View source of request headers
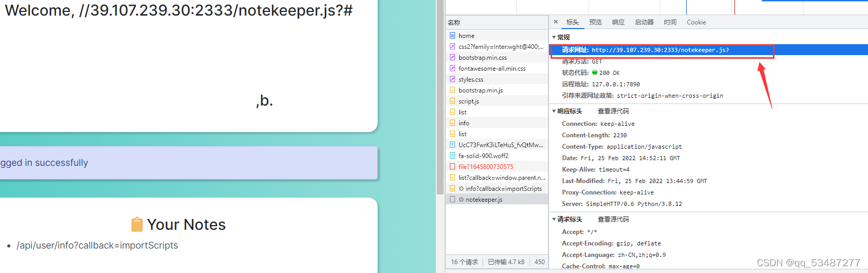The height and width of the screenshot is (273, 868). 613,219
